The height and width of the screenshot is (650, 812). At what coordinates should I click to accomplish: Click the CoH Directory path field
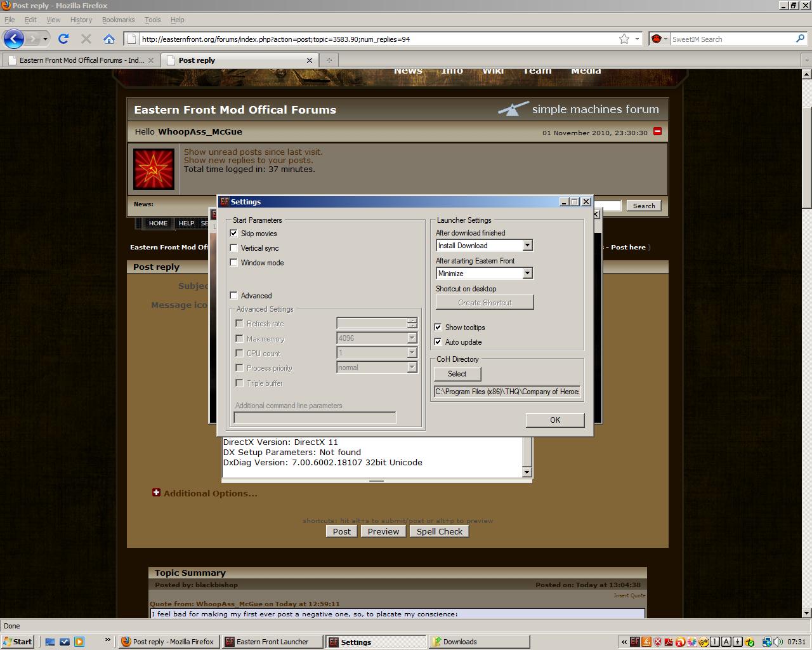click(x=507, y=392)
